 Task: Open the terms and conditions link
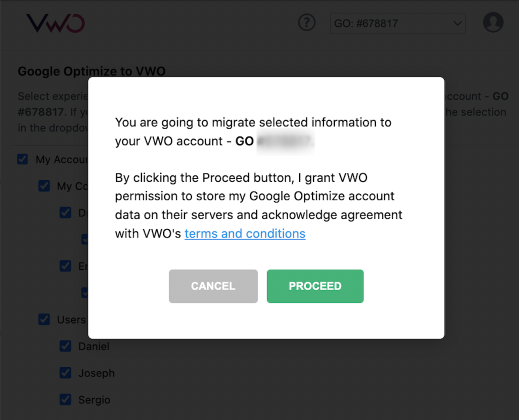tap(245, 233)
